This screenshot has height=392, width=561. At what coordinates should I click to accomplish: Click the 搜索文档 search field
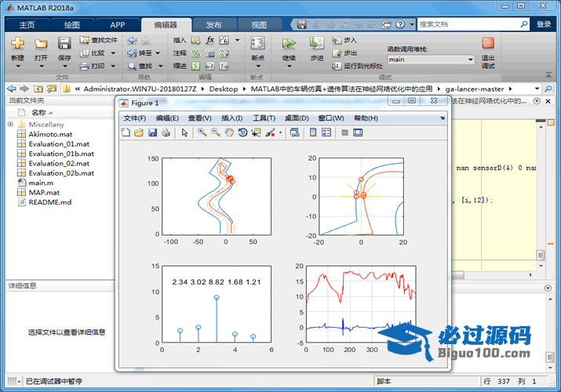point(468,24)
